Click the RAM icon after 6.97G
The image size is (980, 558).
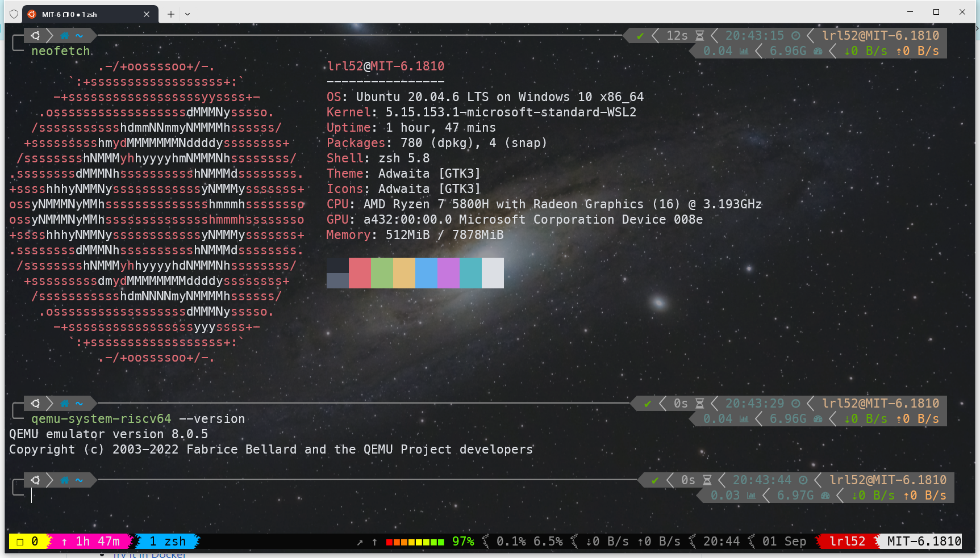point(825,496)
